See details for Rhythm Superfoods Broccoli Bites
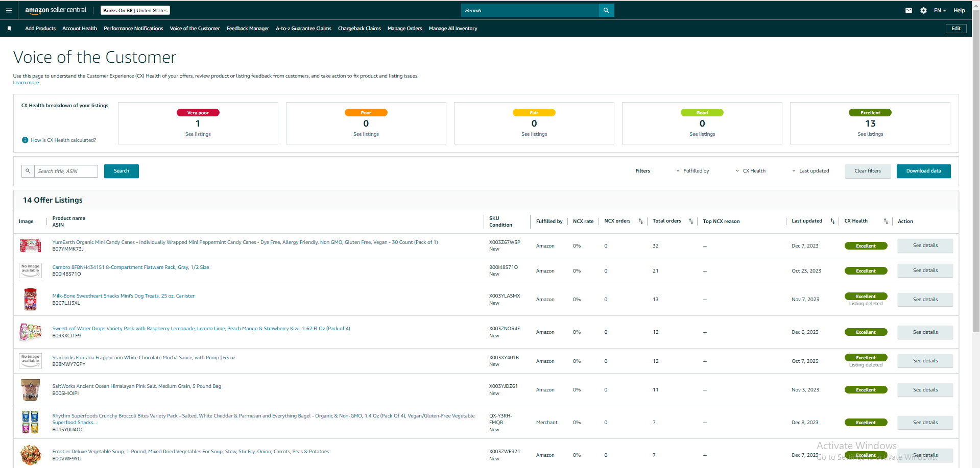The image size is (980, 468). 925,423
